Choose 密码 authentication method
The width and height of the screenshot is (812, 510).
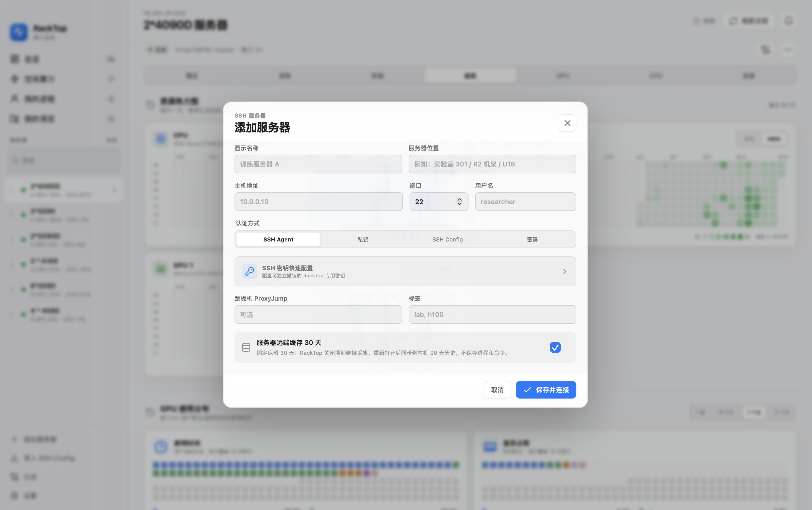(x=532, y=239)
